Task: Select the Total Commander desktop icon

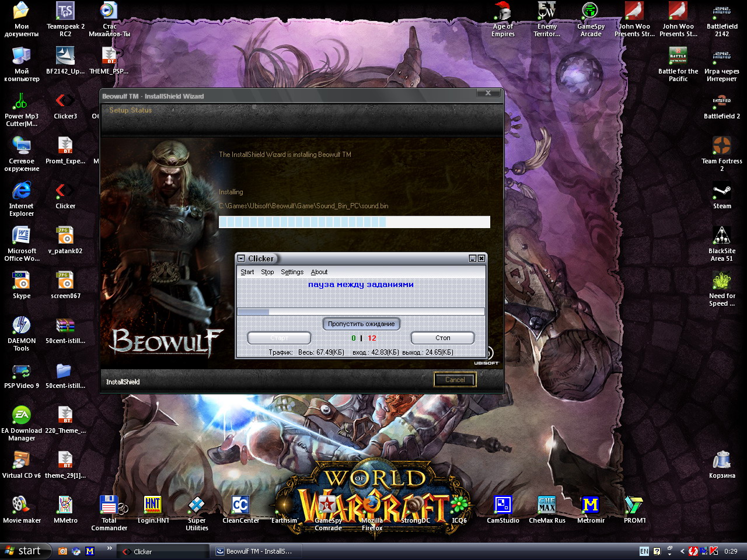Action: [x=109, y=507]
